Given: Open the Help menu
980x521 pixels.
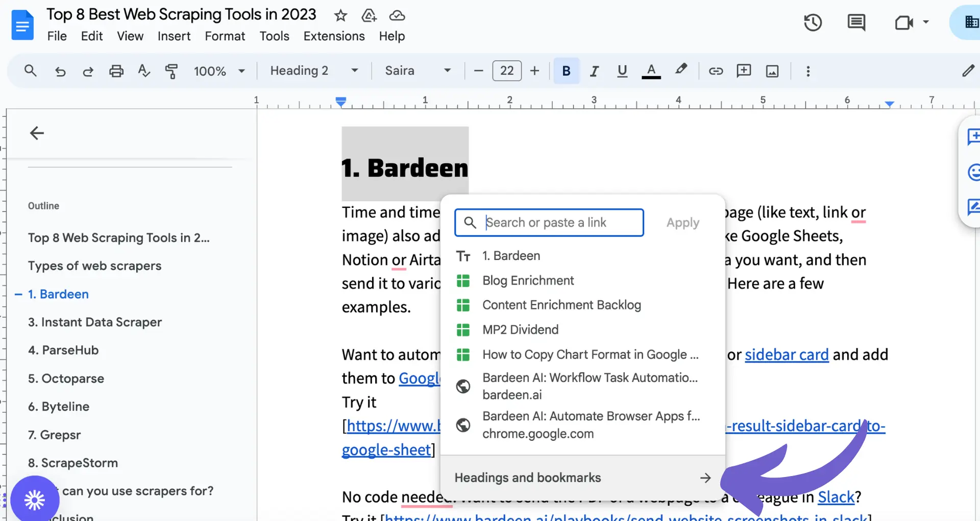Looking at the screenshot, I should coord(392,36).
